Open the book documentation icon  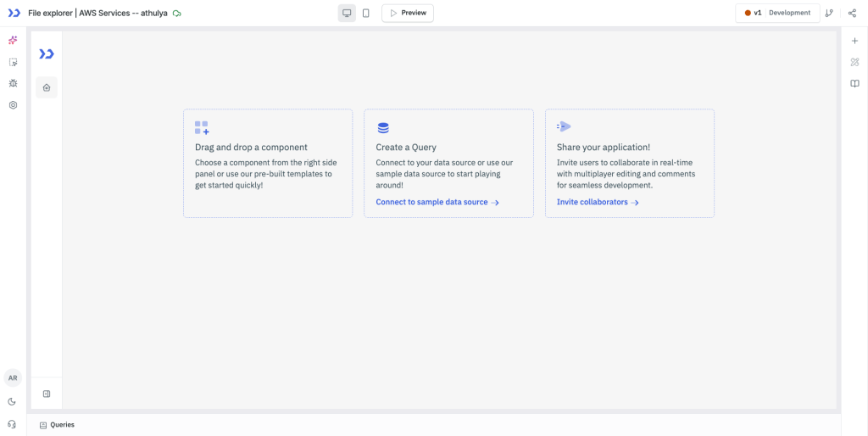[854, 84]
